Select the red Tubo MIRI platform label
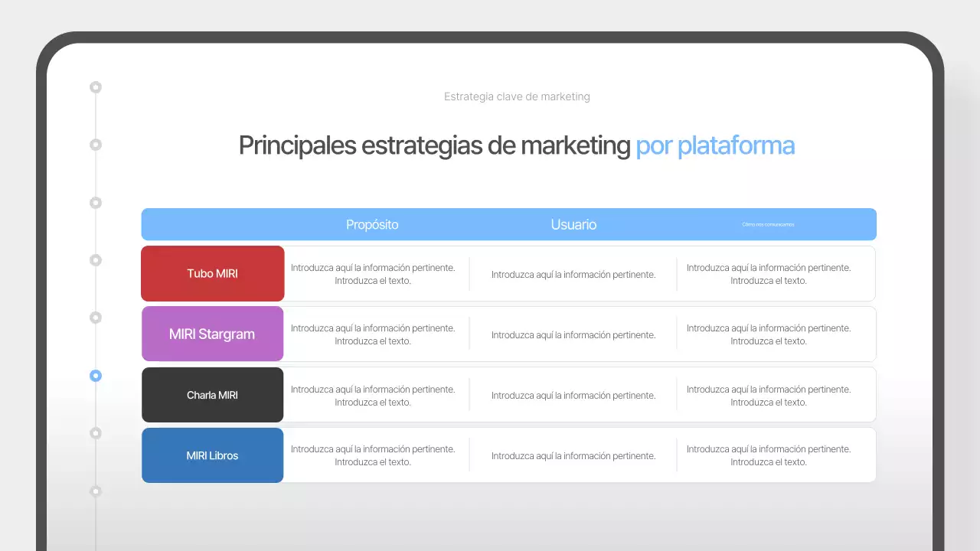Viewport: 980px width, 551px height. (212, 273)
